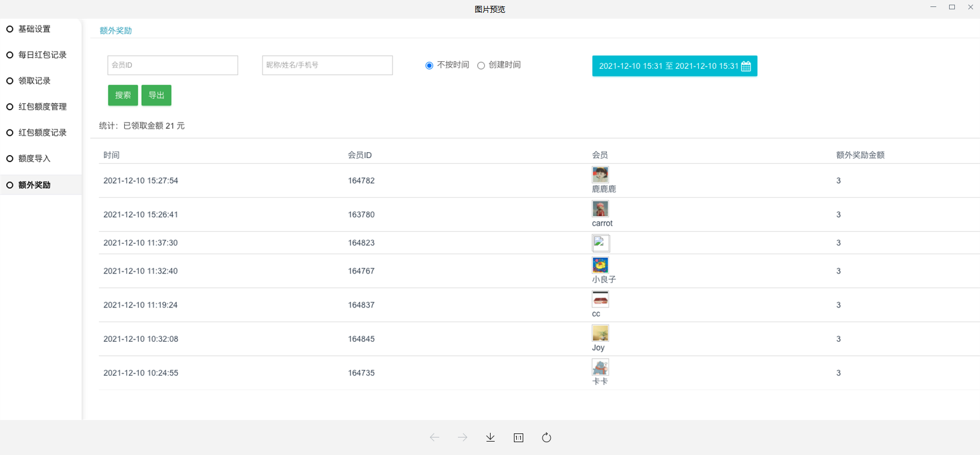
Task: Open 基础设置 in the sidebar
Action: click(34, 29)
